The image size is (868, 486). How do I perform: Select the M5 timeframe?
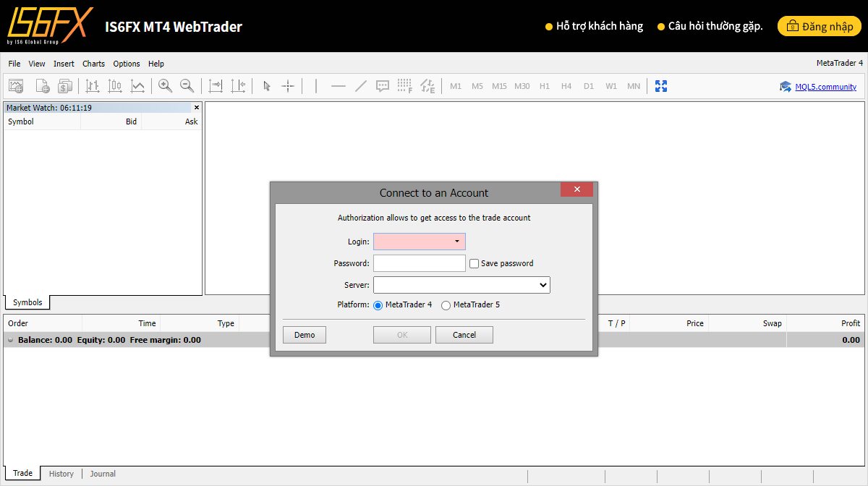pos(477,86)
